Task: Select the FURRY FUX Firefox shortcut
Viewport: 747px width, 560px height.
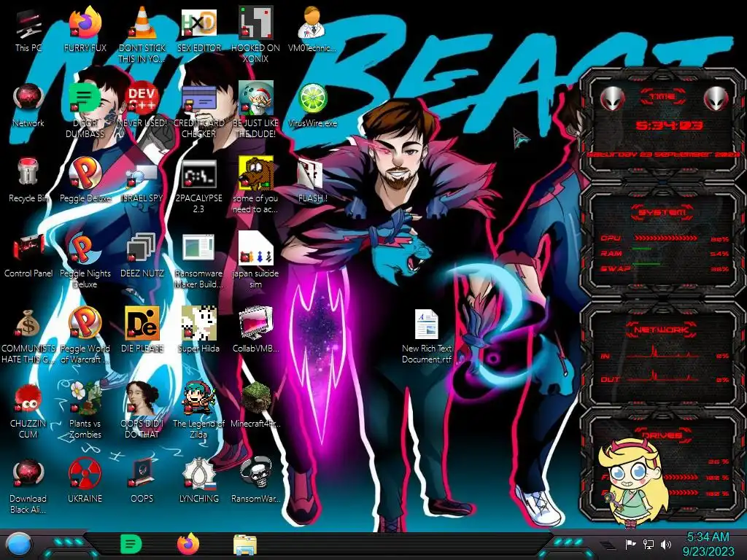Action: pos(85,23)
